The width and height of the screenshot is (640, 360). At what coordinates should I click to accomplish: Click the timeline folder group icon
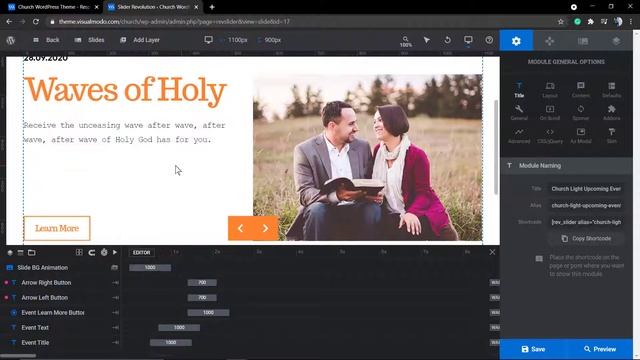[31, 253]
